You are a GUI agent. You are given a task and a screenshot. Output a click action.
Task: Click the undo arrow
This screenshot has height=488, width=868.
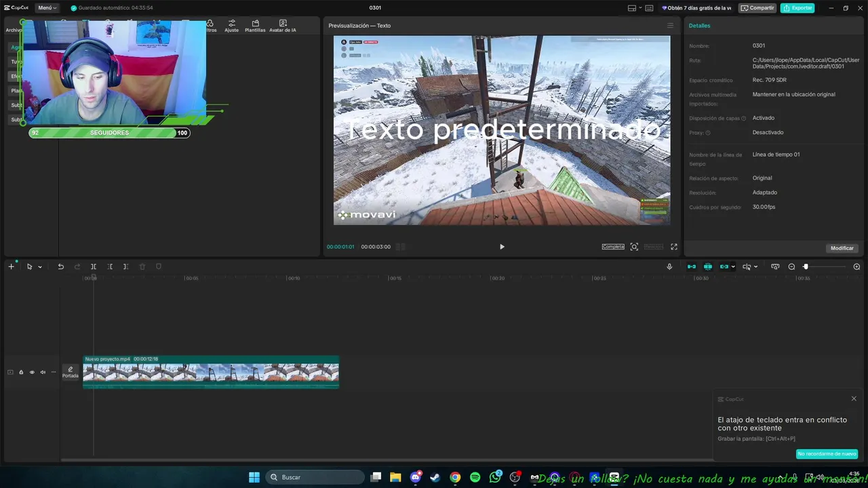(x=60, y=266)
